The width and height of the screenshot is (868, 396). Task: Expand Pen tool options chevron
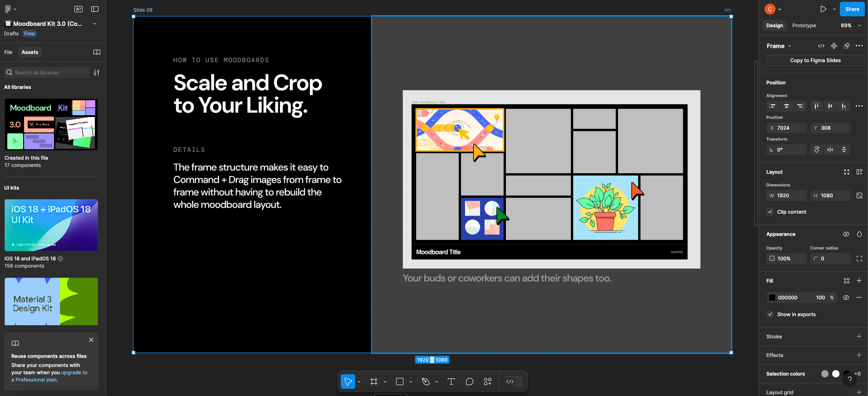tap(436, 382)
